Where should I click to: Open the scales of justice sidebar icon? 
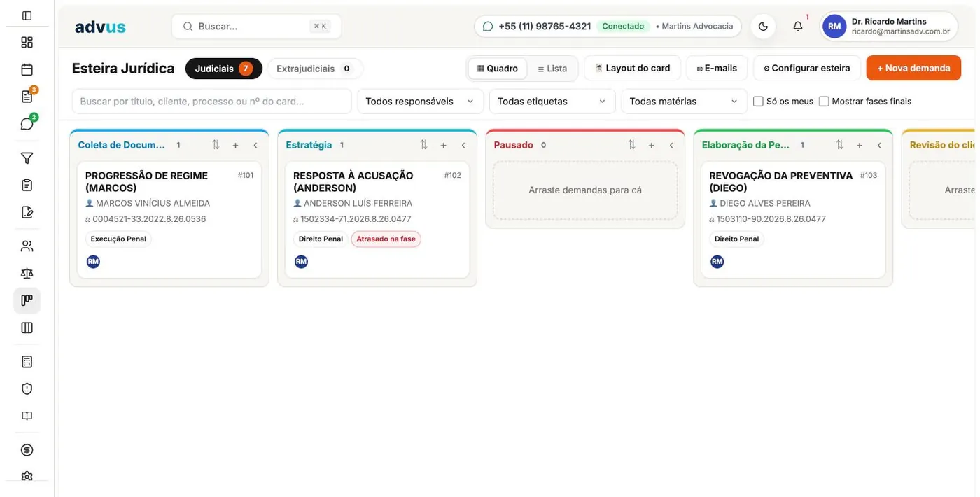tap(27, 273)
